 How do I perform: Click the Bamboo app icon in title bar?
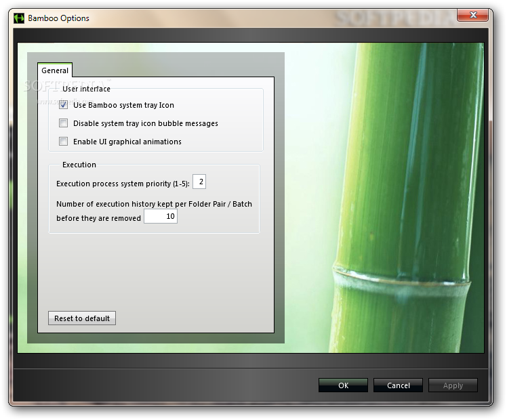(x=19, y=18)
